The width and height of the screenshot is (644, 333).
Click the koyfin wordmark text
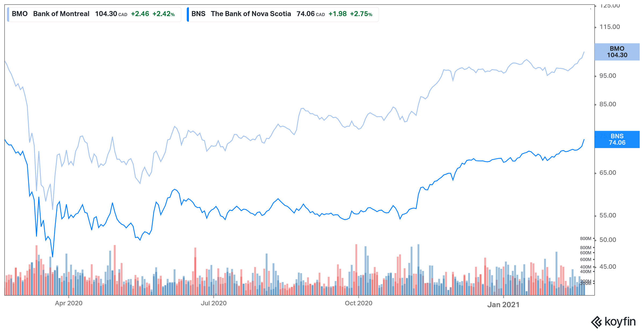tap(620, 321)
